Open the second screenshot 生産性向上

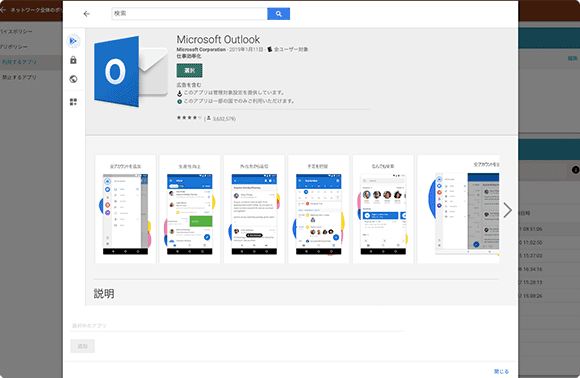coord(190,209)
